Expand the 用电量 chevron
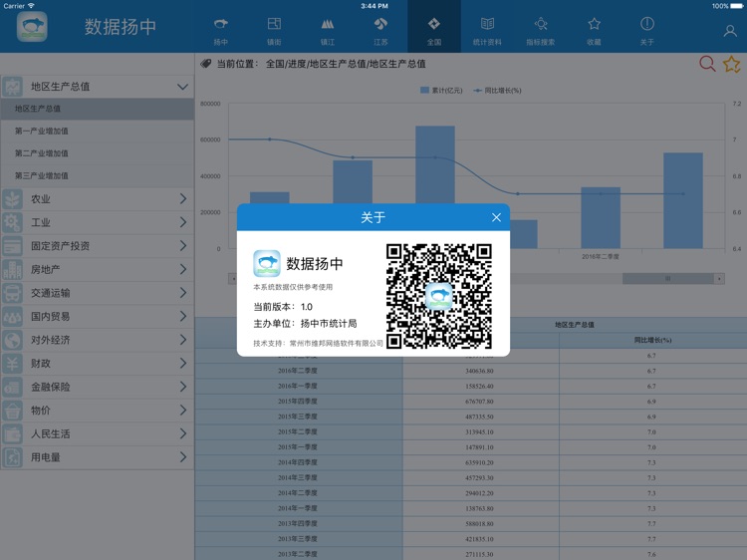This screenshot has width=747, height=560. (x=183, y=457)
